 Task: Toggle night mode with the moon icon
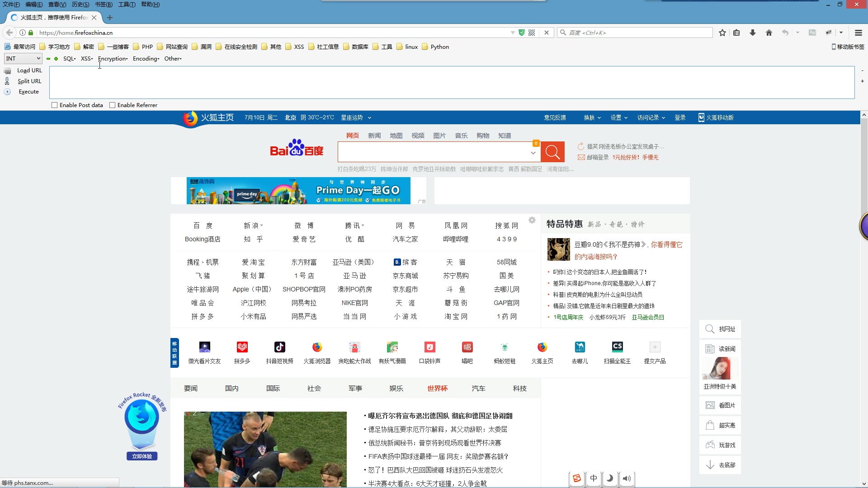610,478
